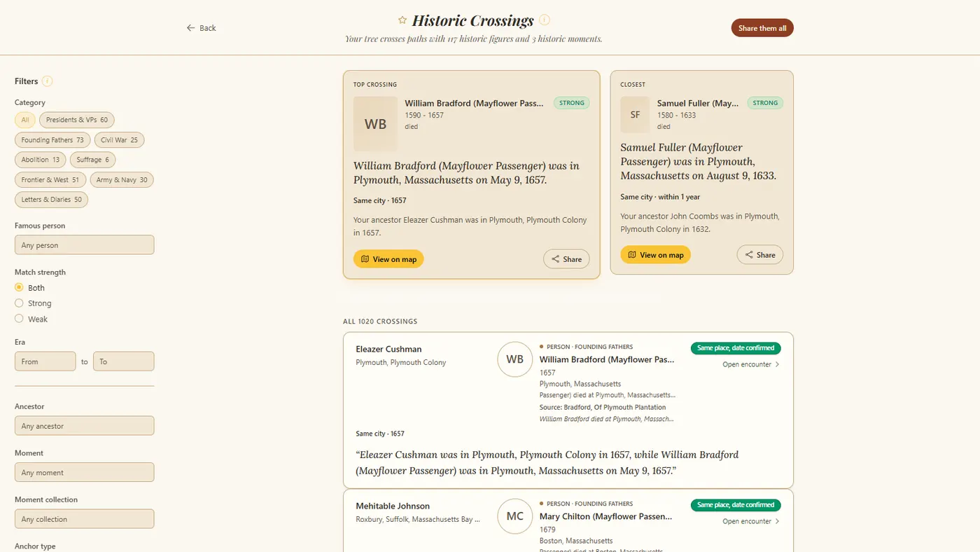980x552 pixels.
Task: Click the Back arrow icon
Action: (x=190, y=28)
